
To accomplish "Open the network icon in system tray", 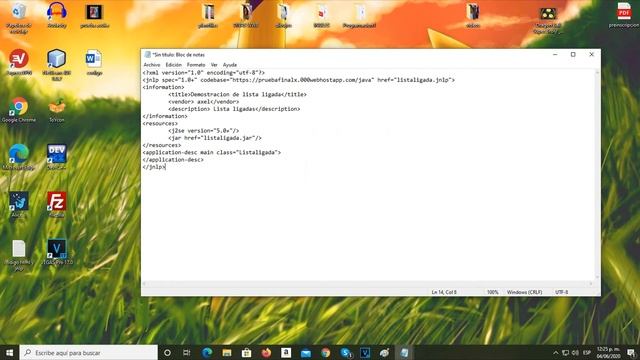I will (566, 353).
